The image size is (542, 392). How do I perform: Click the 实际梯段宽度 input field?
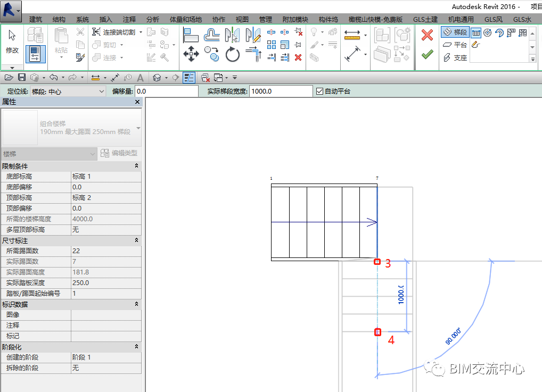tap(281, 91)
